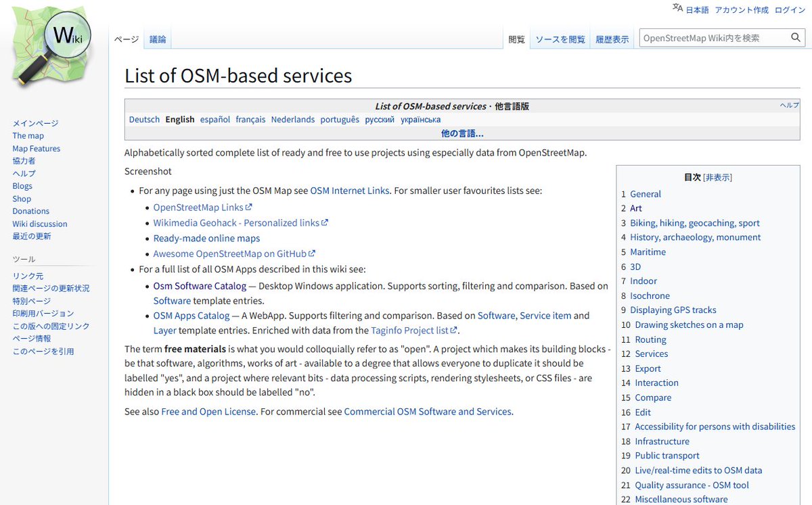Open Taginfo Project list link
Screen dimensions: 812x505
pos(415,331)
